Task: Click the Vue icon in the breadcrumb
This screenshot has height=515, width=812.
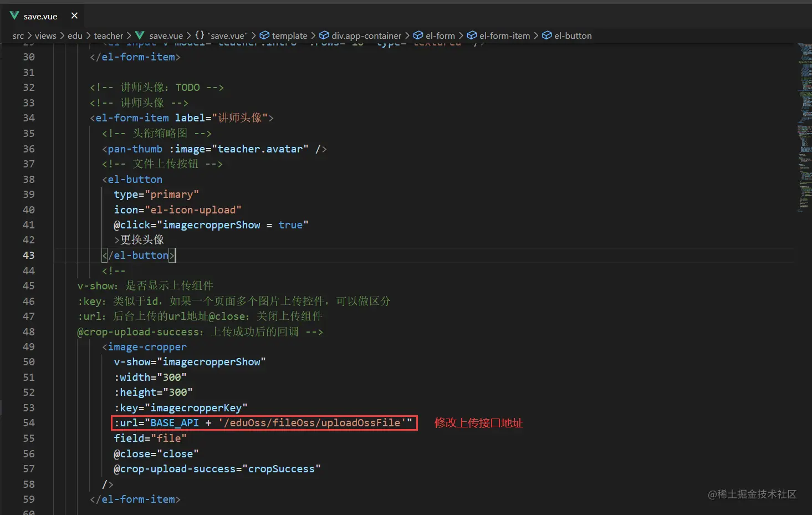Action: coord(140,35)
